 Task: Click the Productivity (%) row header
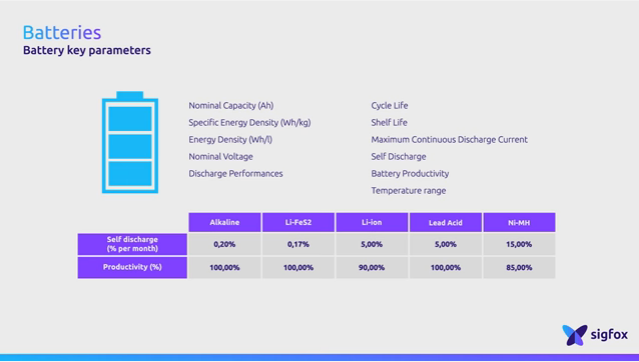(x=132, y=267)
